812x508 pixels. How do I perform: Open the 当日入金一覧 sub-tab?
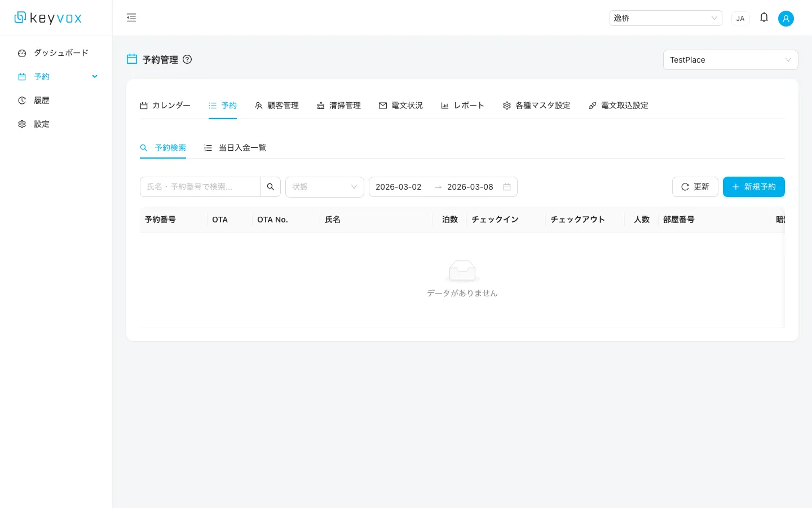coord(235,147)
